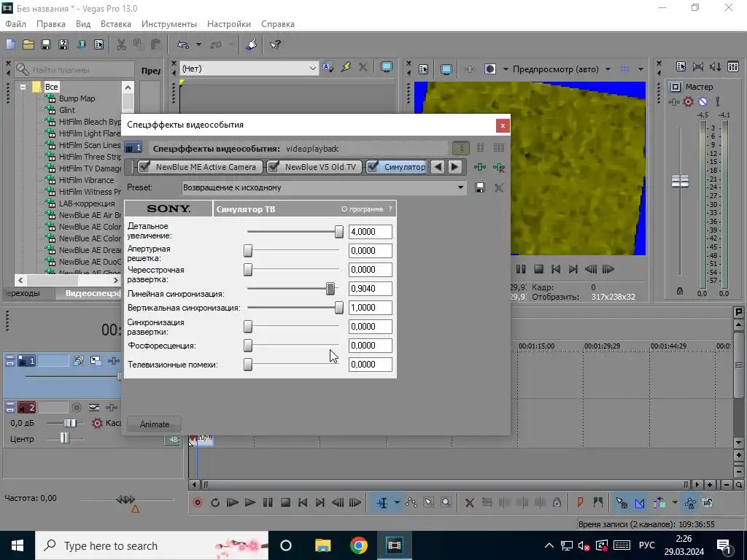Stop the video preview window playback
The width and height of the screenshot is (747, 560).
click(539, 269)
